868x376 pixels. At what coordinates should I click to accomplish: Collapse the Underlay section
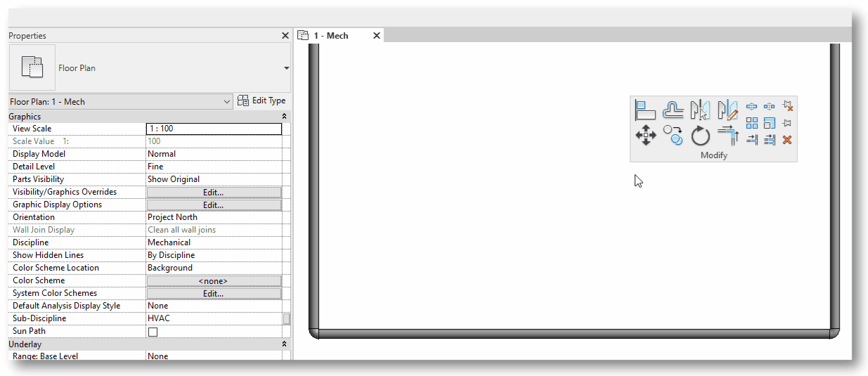(284, 344)
